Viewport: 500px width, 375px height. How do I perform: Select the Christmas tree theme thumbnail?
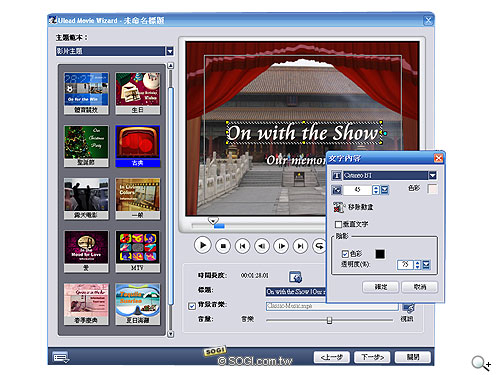[x=86, y=146]
